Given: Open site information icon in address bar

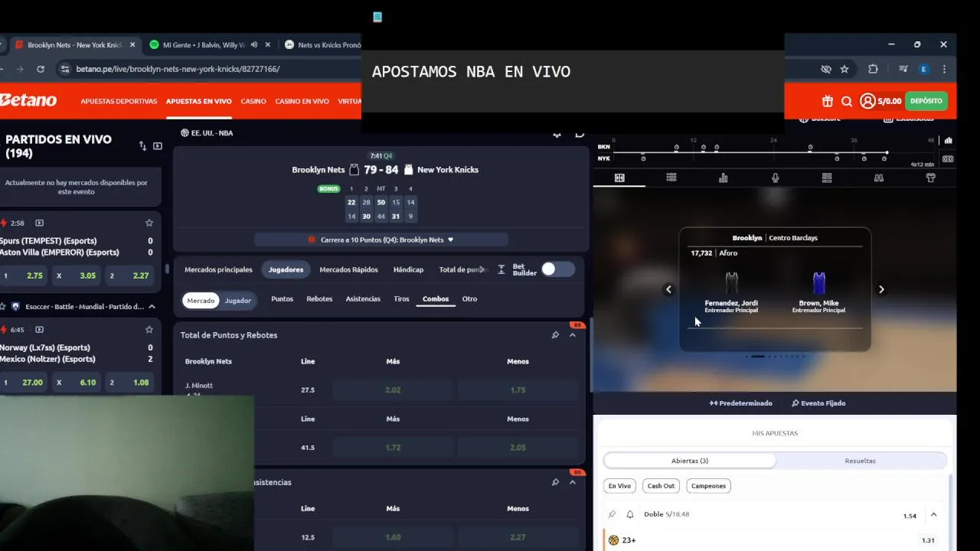Looking at the screenshot, I should (x=64, y=69).
